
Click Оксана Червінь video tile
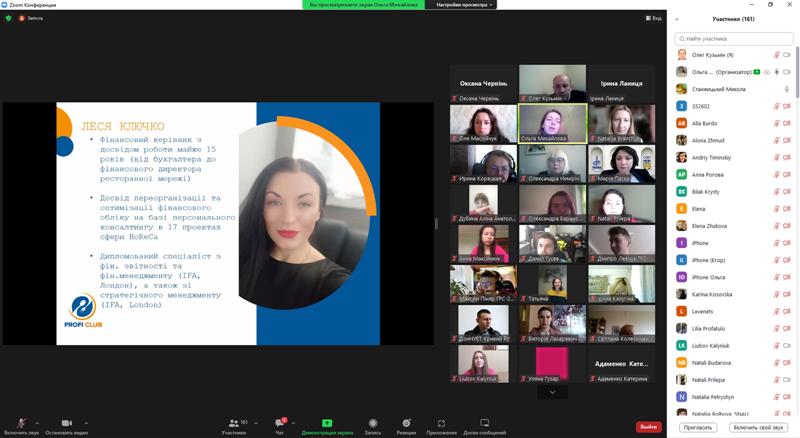tap(483, 83)
